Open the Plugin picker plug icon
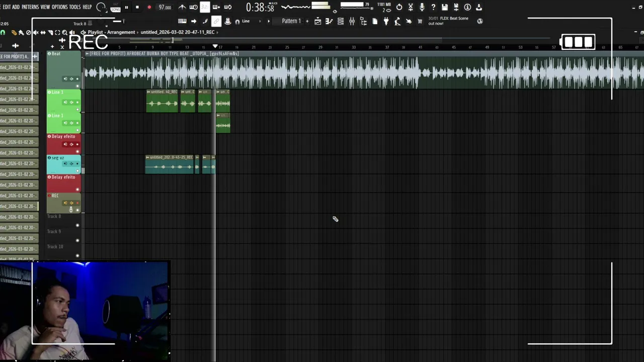The image size is (644, 362). point(386,21)
